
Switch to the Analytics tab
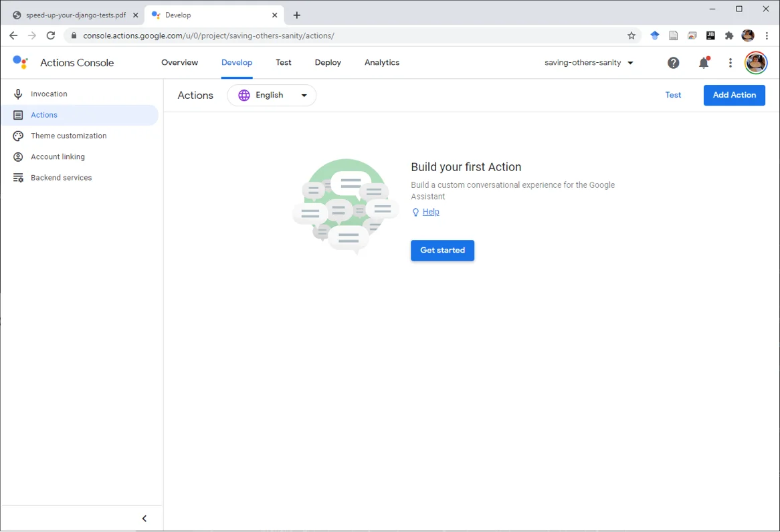[x=382, y=63]
